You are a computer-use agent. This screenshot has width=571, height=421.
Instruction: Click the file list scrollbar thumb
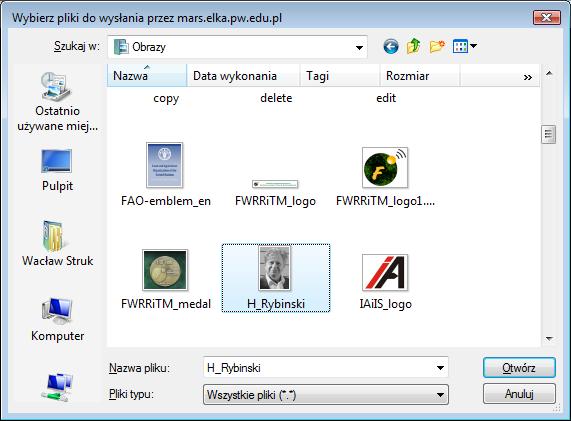coord(548,135)
